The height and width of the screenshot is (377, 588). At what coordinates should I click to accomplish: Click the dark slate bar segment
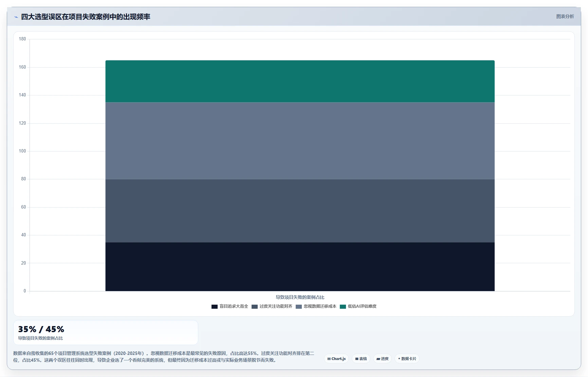[x=300, y=211]
